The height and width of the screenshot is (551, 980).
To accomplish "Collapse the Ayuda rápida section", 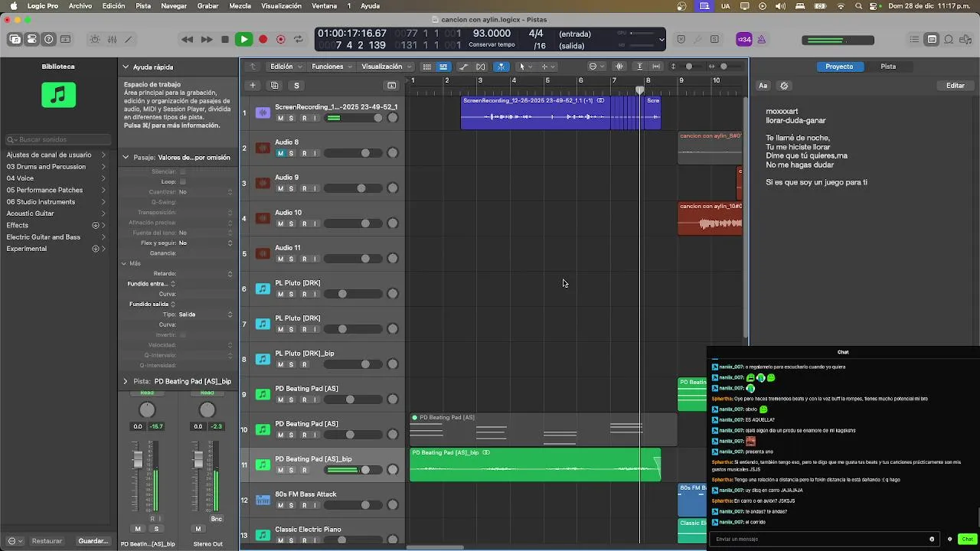I will coord(126,67).
